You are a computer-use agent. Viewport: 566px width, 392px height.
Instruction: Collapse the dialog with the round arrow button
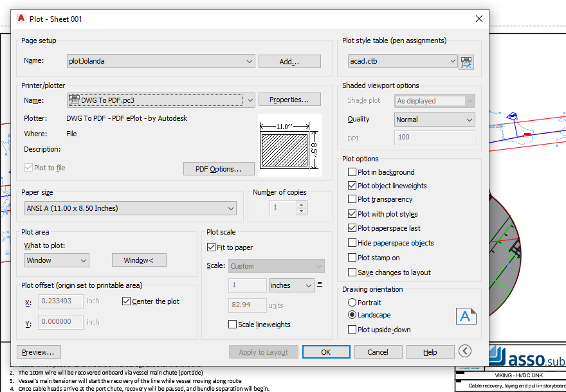click(x=465, y=351)
